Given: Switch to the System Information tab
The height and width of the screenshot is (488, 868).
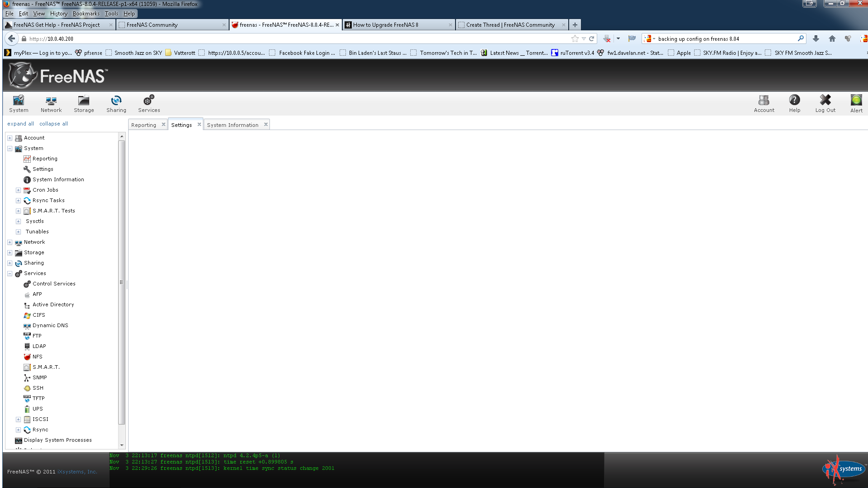Looking at the screenshot, I should (233, 125).
